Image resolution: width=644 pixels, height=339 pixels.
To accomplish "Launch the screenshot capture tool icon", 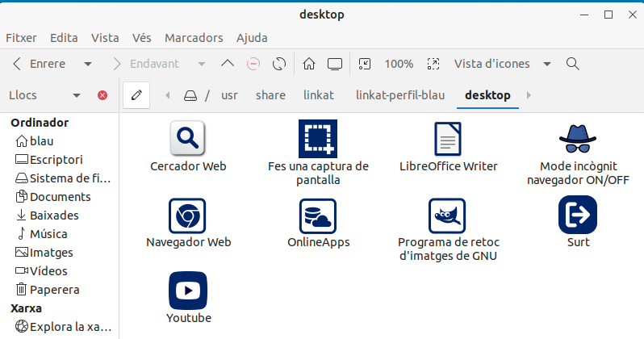I will pos(317,139).
